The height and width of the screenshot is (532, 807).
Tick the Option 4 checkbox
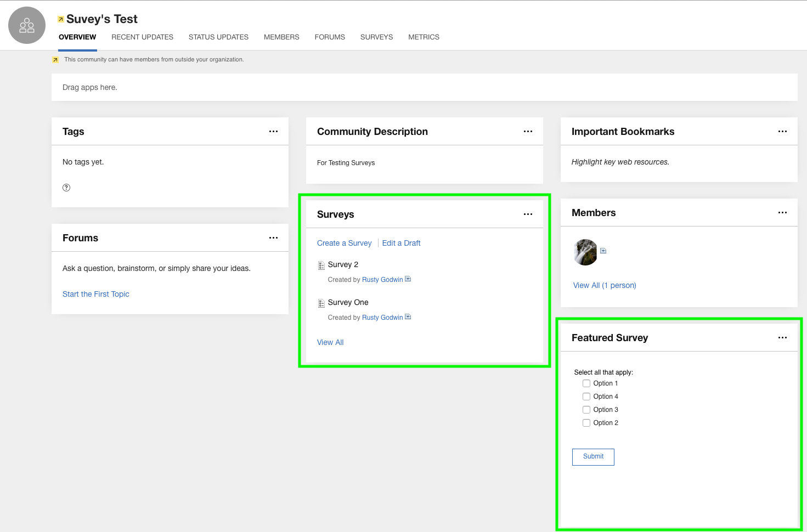click(x=586, y=397)
